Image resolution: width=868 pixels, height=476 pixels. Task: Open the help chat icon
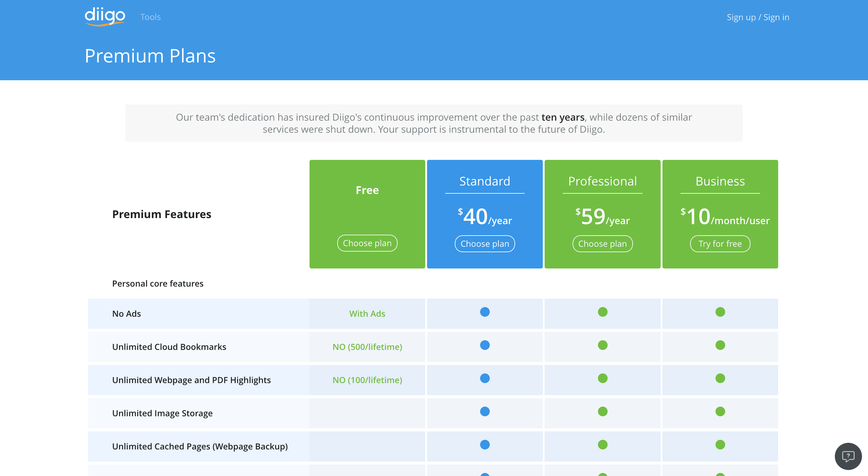[848, 456]
